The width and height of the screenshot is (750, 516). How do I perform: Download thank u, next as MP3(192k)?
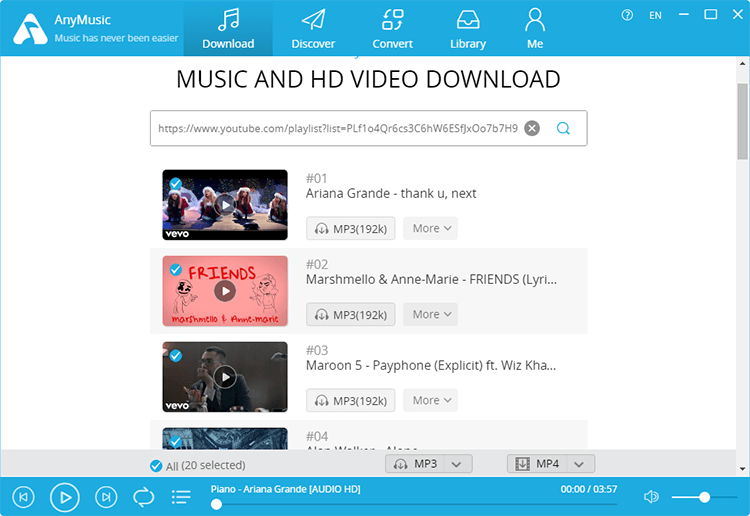351,229
